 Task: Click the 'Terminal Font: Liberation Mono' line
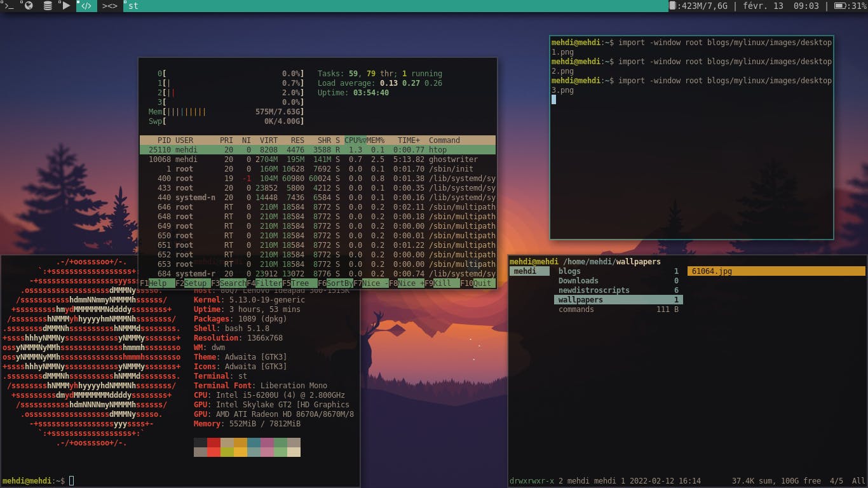click(261, 386)
